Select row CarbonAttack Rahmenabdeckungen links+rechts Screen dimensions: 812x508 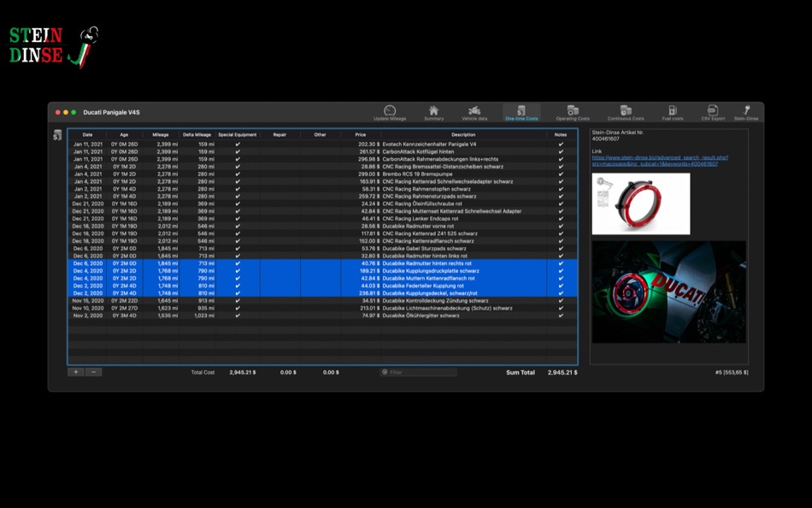click(x=322, y=159)
